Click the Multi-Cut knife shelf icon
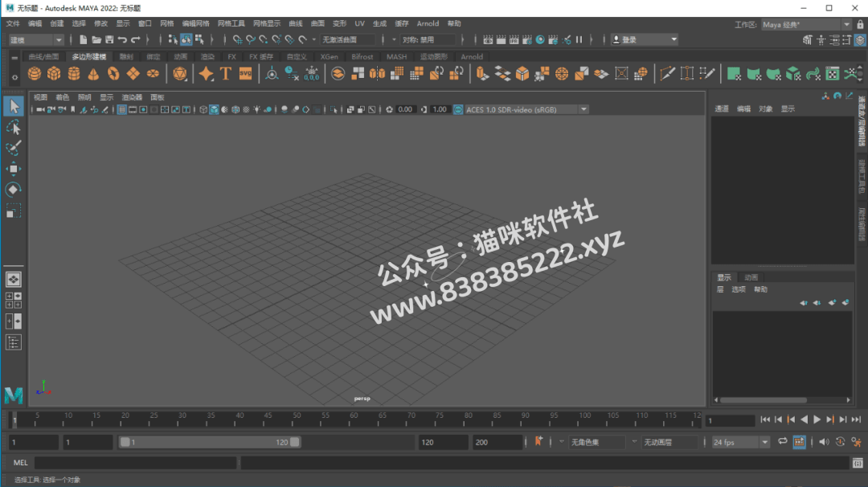This screenshot has height=487, width=868. point(667,74)
